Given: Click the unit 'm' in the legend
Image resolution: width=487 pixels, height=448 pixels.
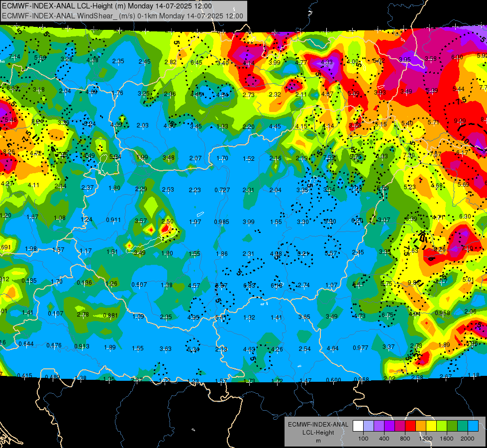Looking at the screenshot, I should 318,441.
